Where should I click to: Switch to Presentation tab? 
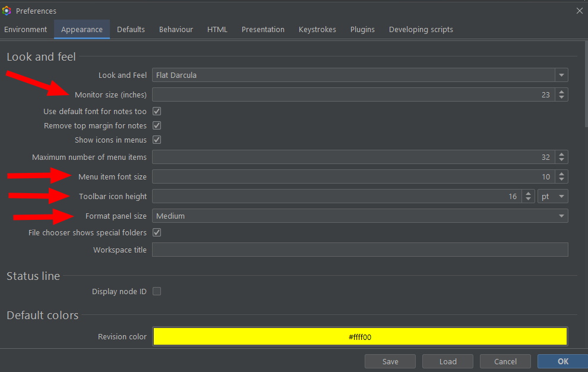[263, 29]
